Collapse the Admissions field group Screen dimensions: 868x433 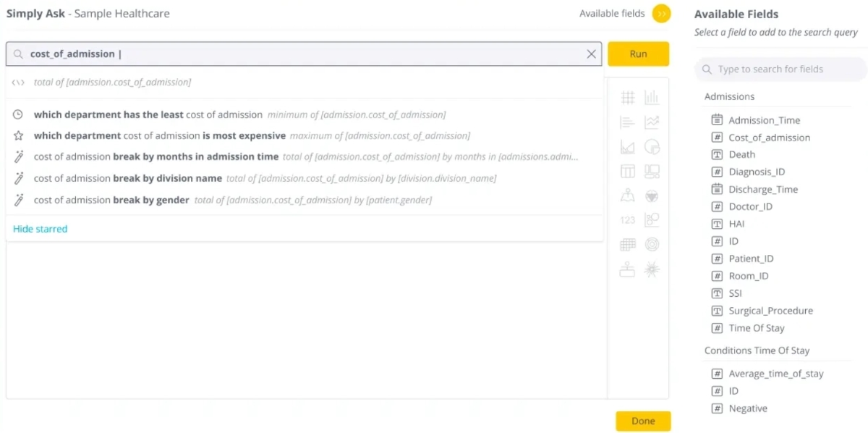(729, 96)
